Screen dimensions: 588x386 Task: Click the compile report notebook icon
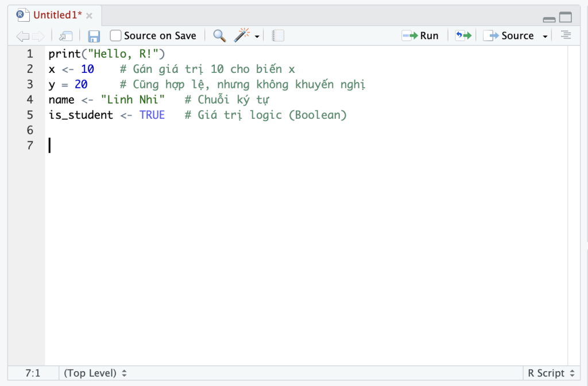278,36
